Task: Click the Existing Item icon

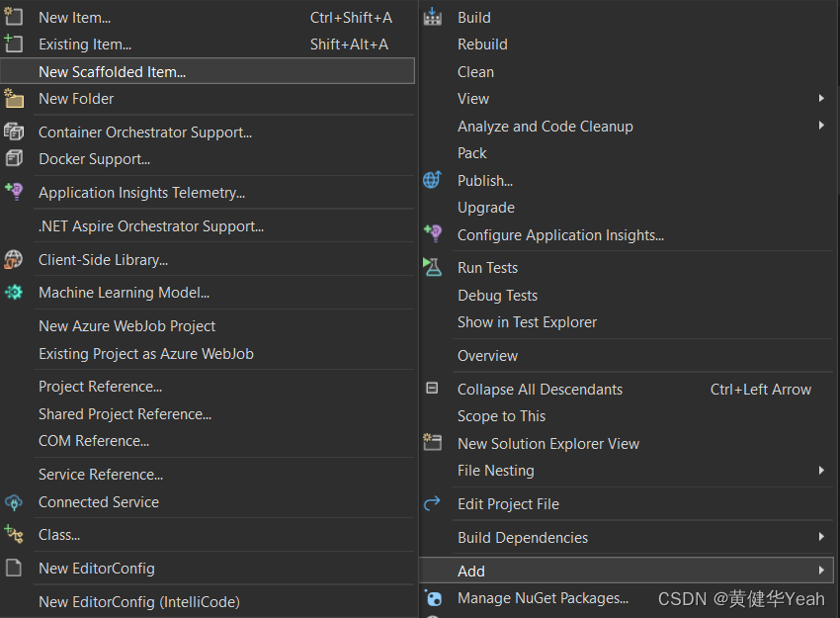Action: click(14, 44)
